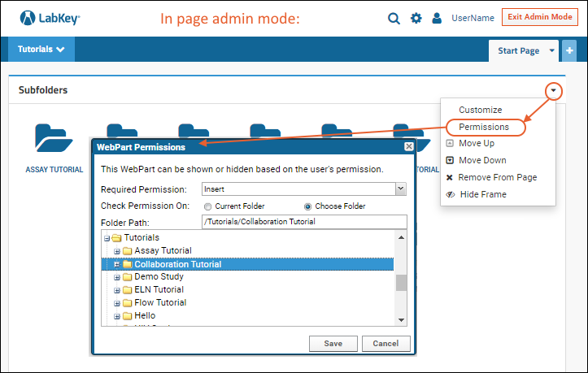Click the tree scrollbar down arrow
Viewport: 588px width, 373px height.
[x=401, y=319]
